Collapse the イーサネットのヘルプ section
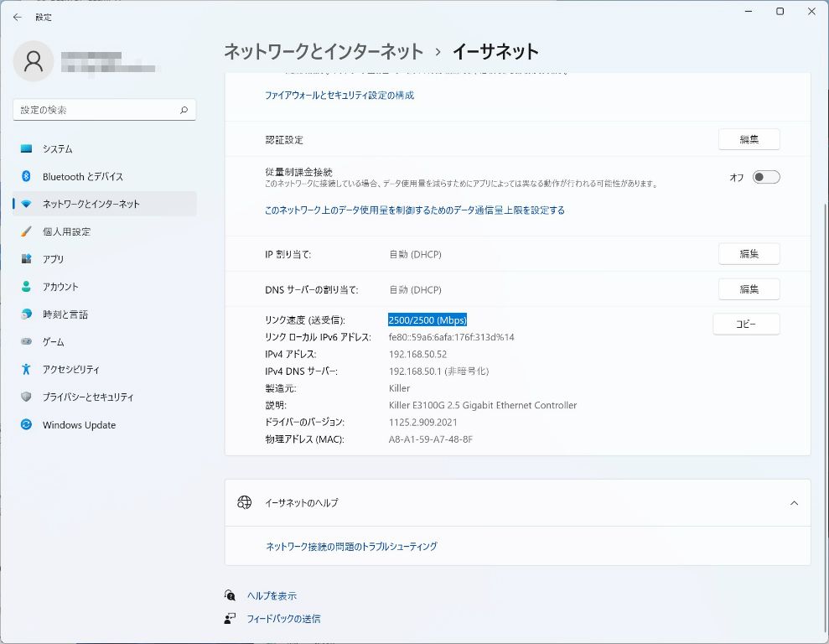829x644 pixels. tap(793, 503)
